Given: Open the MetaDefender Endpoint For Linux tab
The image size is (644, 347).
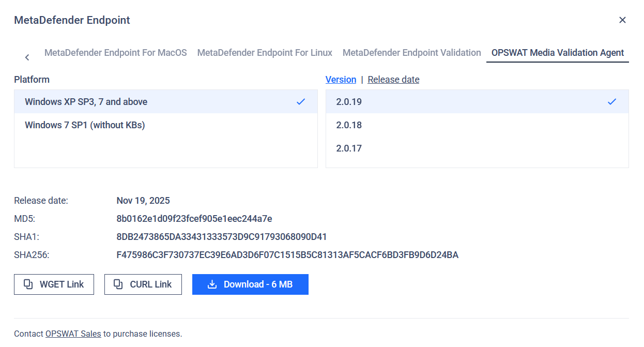Looking at the screenshot, I should [265, 53].
